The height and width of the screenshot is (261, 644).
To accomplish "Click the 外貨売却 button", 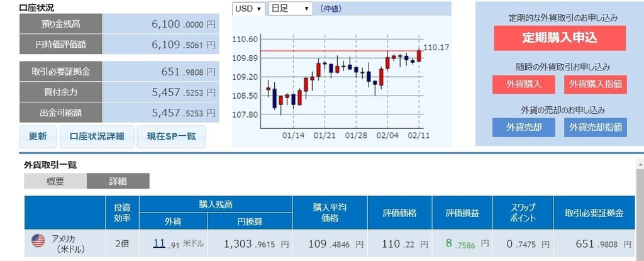I will 524,128.
